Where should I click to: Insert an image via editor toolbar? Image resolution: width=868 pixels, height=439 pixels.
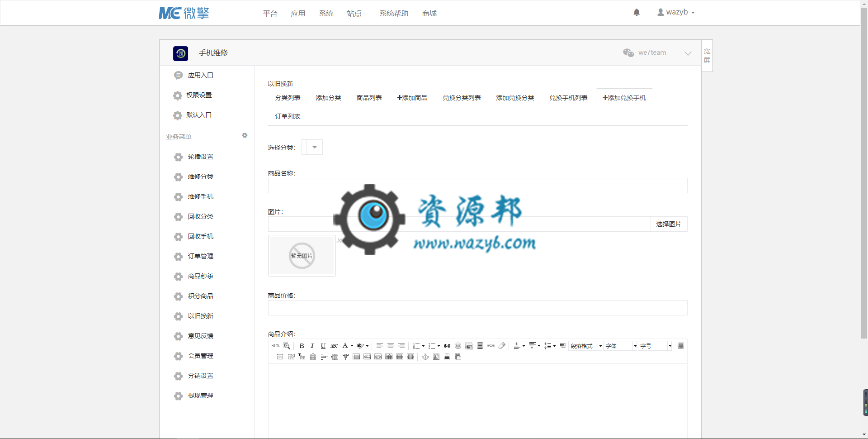pos(469,346)
